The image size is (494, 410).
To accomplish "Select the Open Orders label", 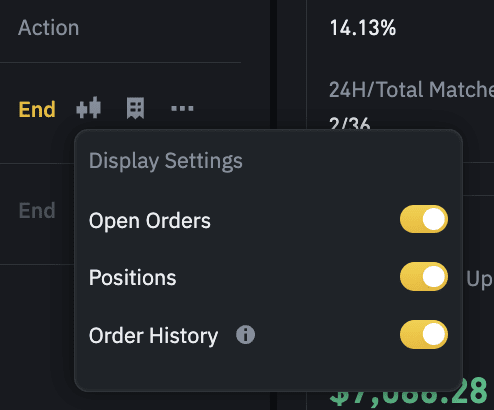I will 150,221.
